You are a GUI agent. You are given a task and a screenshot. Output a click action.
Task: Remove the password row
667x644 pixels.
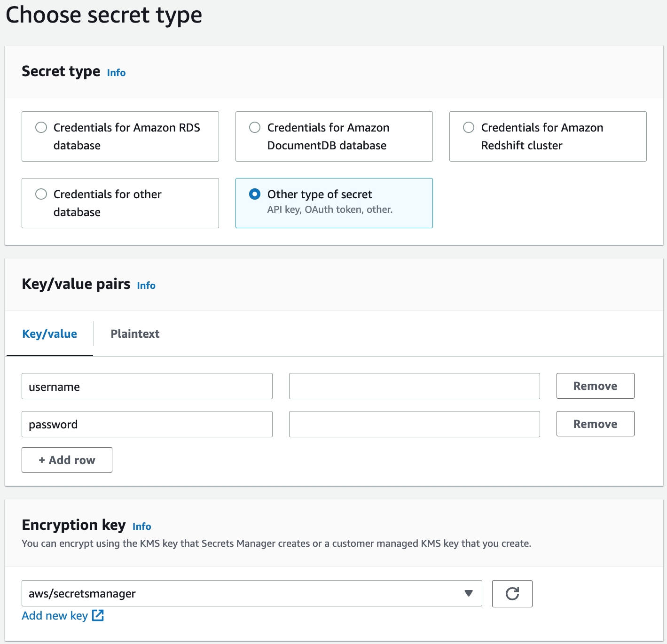(595, 424)
